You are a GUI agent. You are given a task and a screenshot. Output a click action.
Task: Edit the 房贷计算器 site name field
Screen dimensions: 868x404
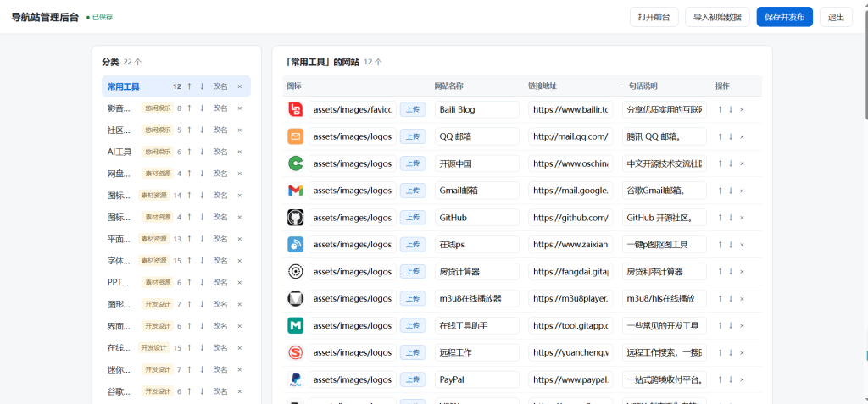(477, 272)
